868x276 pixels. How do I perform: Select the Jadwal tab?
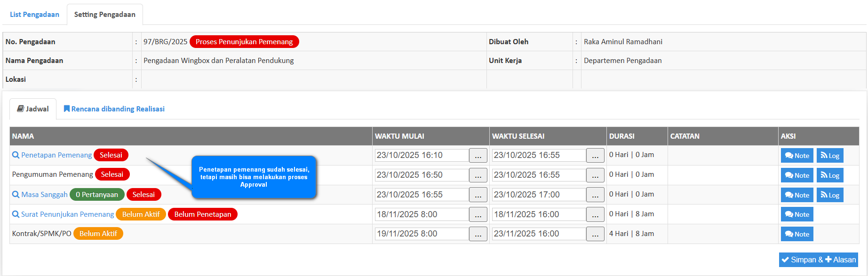33,109
